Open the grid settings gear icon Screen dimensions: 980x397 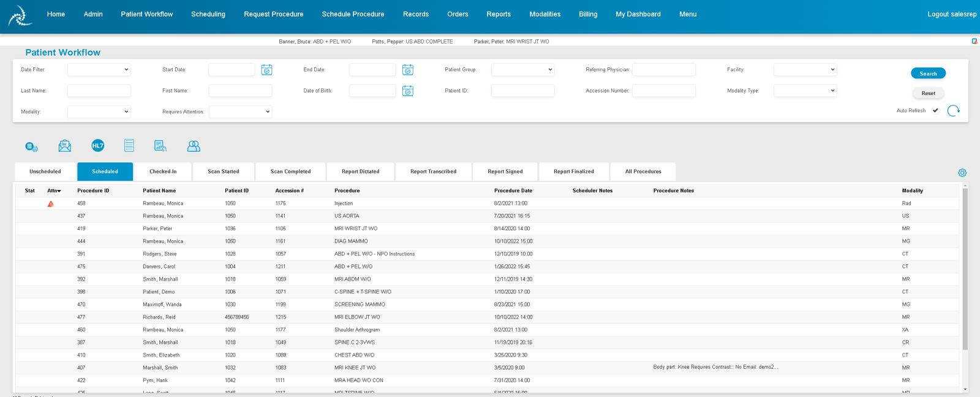pyautogui.click(x=962, y=173)
